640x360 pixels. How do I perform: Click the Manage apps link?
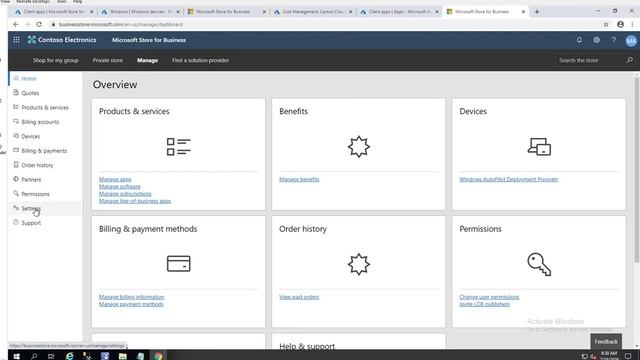click(x=115, y=179)
